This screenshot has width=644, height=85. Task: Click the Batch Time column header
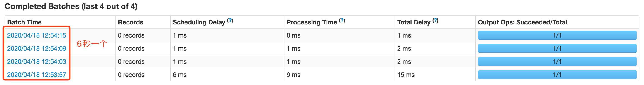pos(24,22)
